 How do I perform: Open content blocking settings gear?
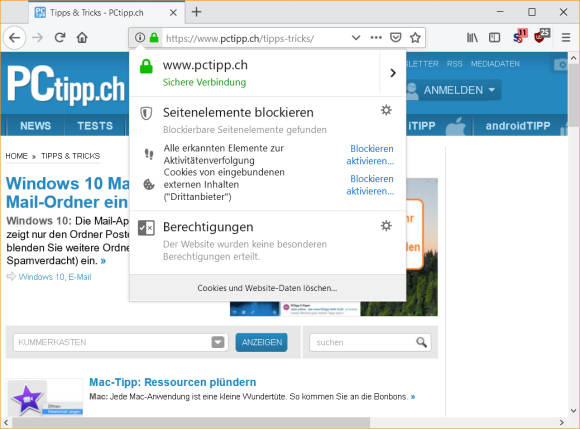pos(386,110)
